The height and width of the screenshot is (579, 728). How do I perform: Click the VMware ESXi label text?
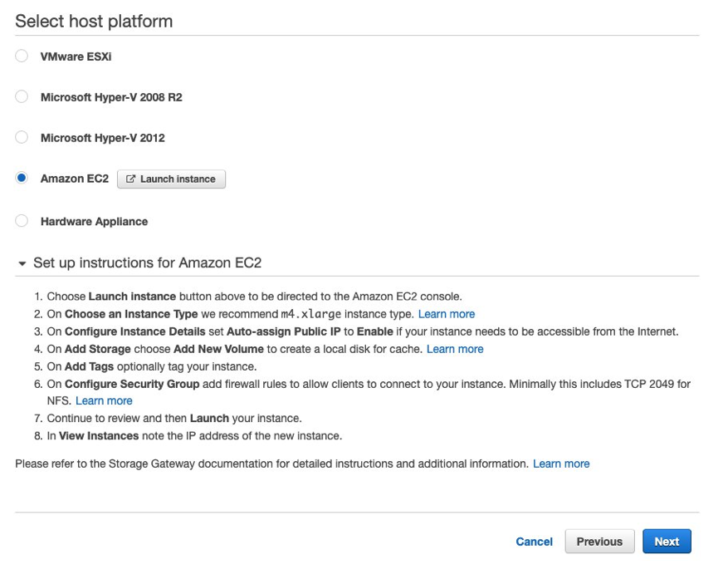pos(76,56)
